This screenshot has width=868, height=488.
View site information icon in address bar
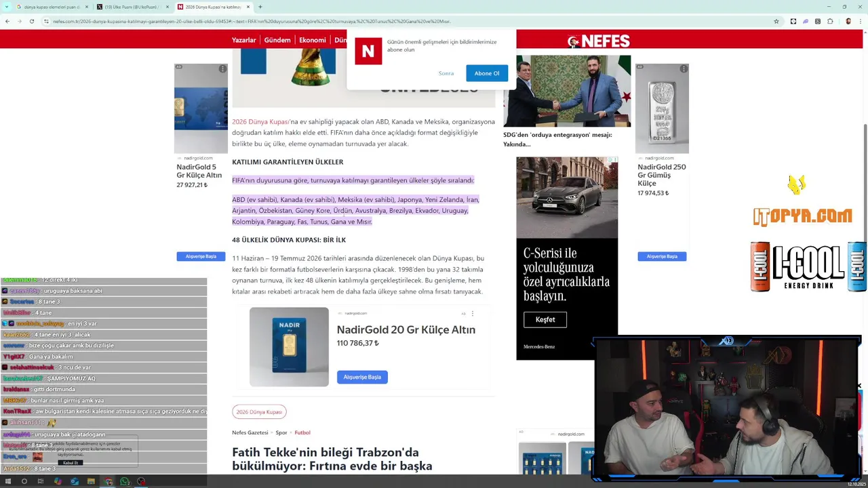click(46, 21)
